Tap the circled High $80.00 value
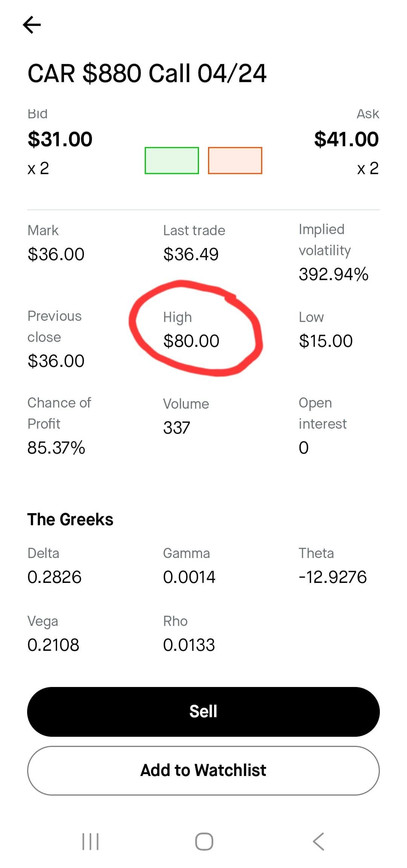This screenshot has height=868, width=407. pyautogui.click(x=191, y=341)
